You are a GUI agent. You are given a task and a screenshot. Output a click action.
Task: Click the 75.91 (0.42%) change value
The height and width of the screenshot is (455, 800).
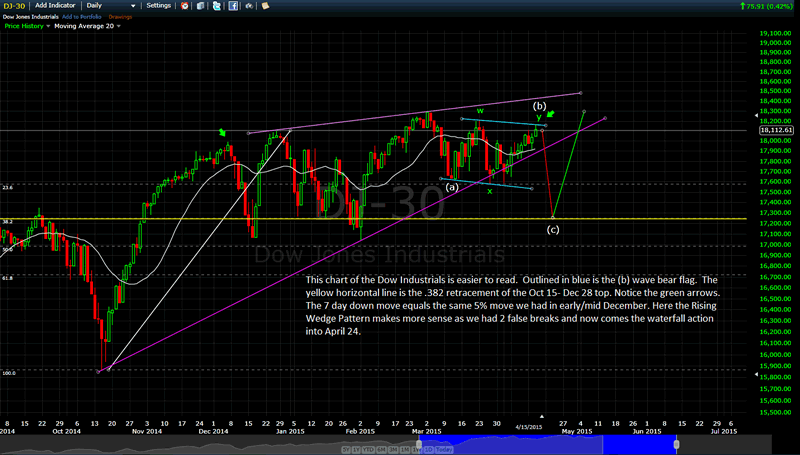[x=769, y=6]
